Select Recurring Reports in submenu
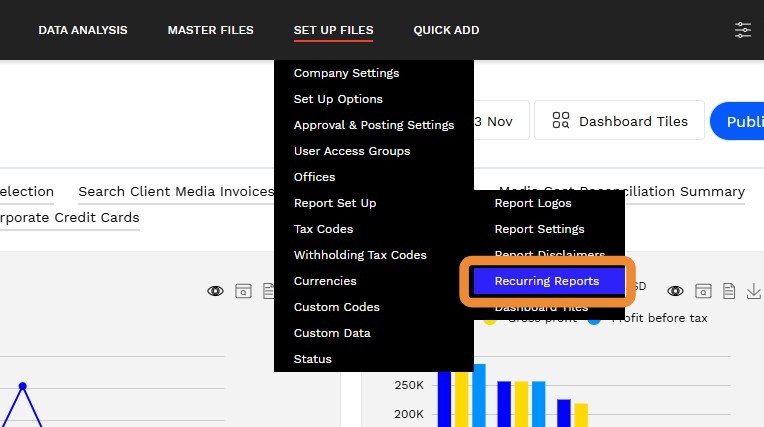This screenshot has height=427, width=764. [x=549, y=281]
